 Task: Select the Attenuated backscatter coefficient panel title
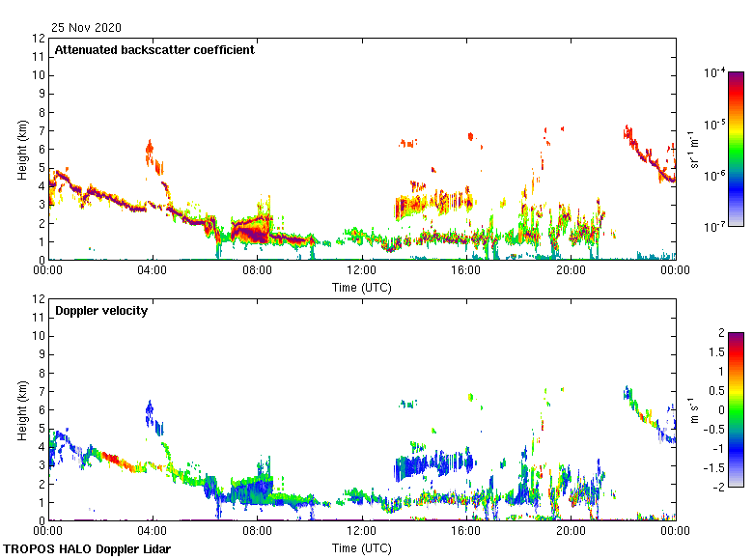pyautogui.click(x=154, y=50)
